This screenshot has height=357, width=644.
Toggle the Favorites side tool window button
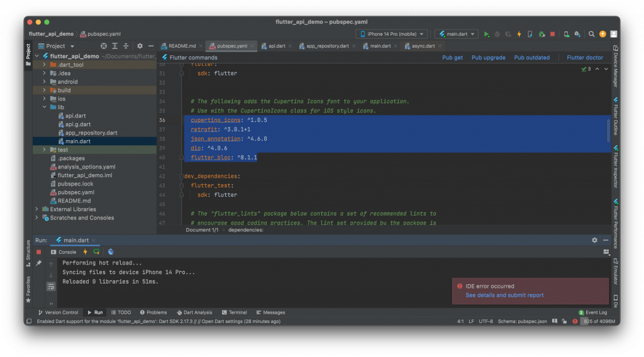28,289
